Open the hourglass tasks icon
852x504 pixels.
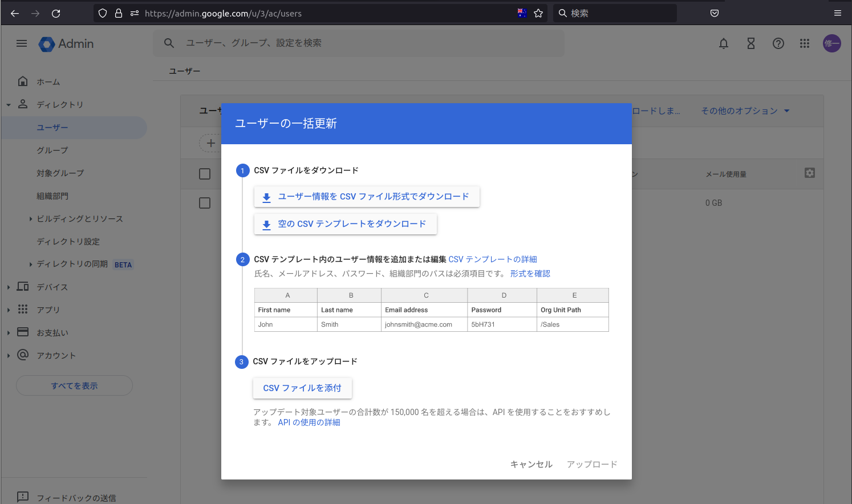pyautogui.click(x=750, y=43)
